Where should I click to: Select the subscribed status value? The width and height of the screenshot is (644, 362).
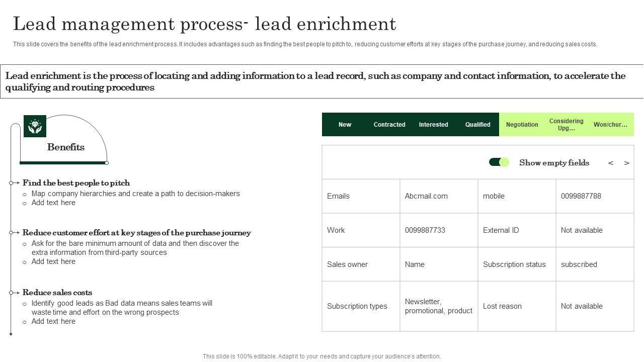[579, 264]
